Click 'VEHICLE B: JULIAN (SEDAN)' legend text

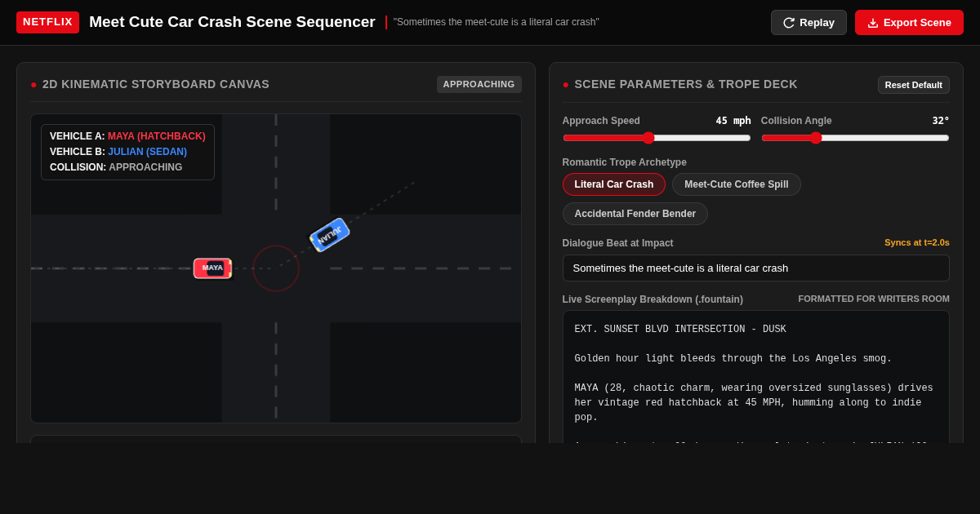(x=118, y=152)
